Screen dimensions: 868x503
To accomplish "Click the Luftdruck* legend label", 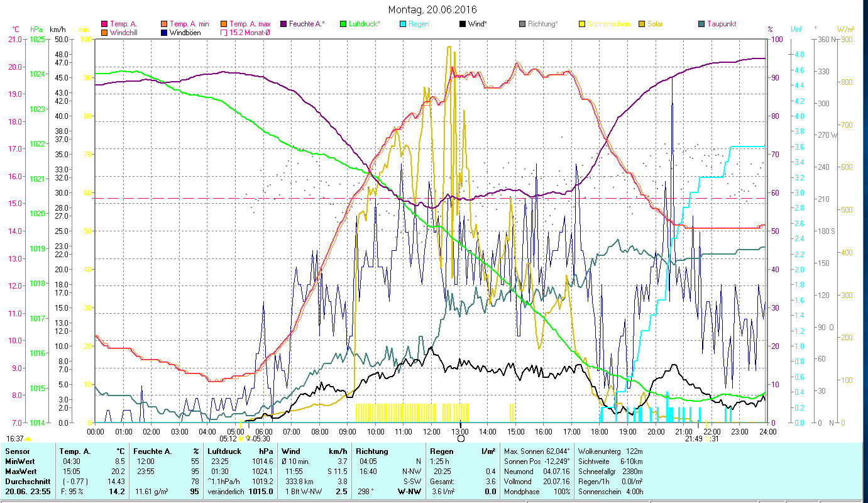I will pyautogui.click(x=365, y=25).
